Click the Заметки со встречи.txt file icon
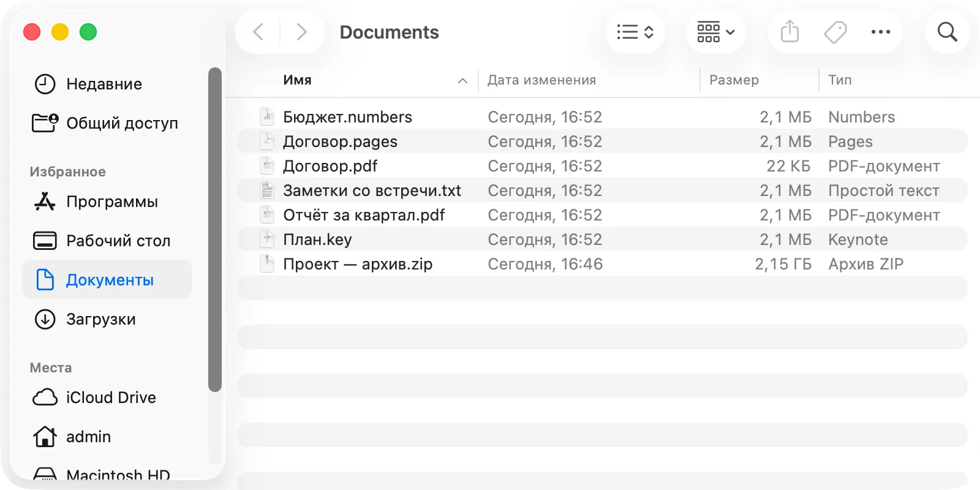 tap(267, 190)
